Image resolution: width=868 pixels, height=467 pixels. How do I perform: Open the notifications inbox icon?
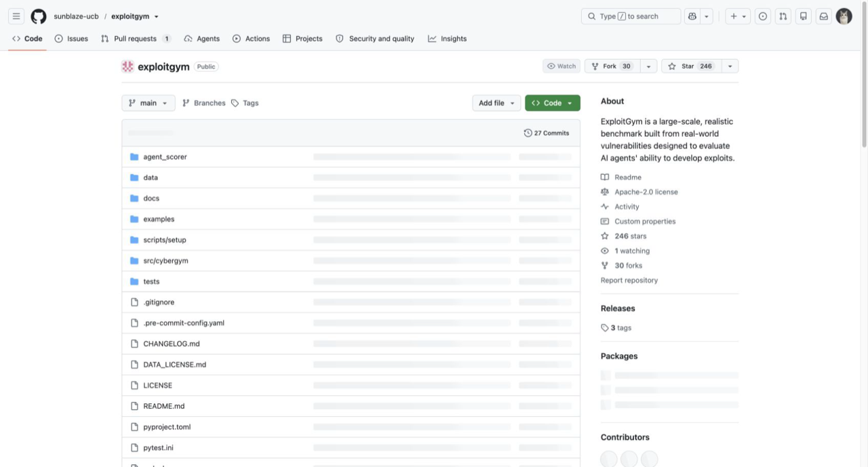coord(824,16)
